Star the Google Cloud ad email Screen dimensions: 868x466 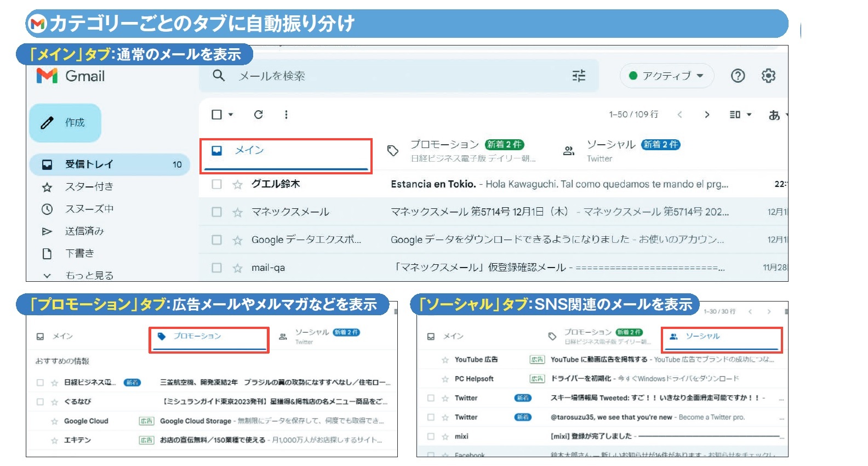(x=54, y=422)
